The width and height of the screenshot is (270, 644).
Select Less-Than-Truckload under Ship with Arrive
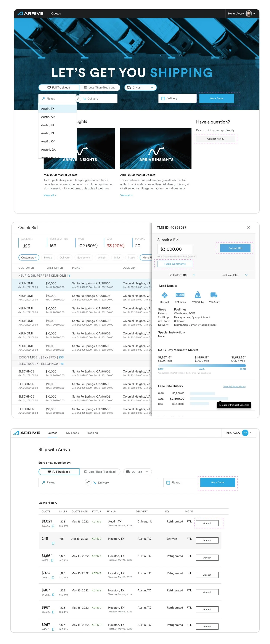click(x=100, y=472)
